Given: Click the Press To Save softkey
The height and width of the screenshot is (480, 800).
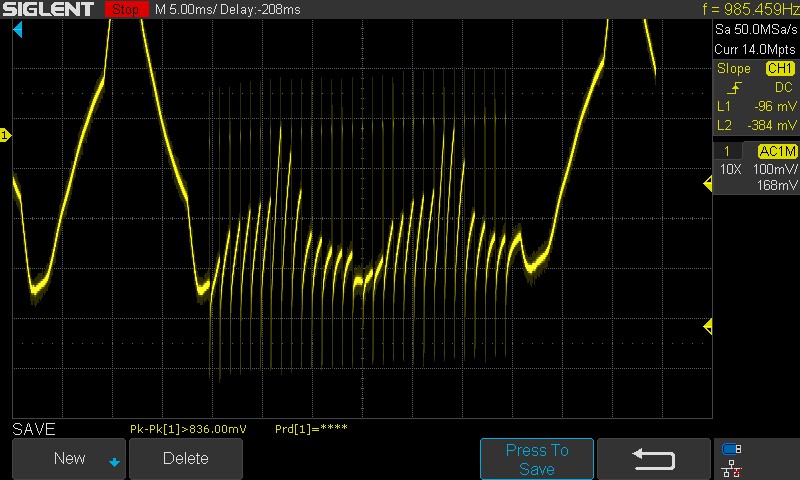Looking at the screenshot, I should 537,459.
